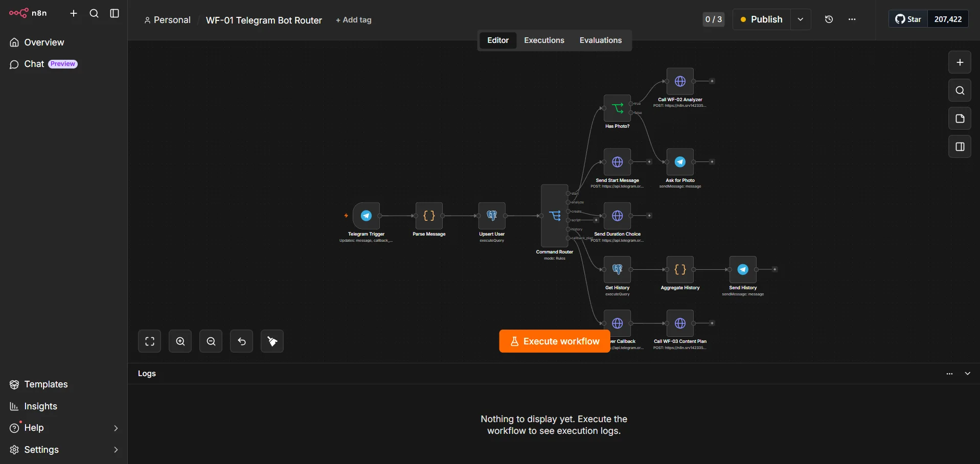Create new item with plus icon in sidebar
This screenshot has width=980, height=464.
point(74,13)
